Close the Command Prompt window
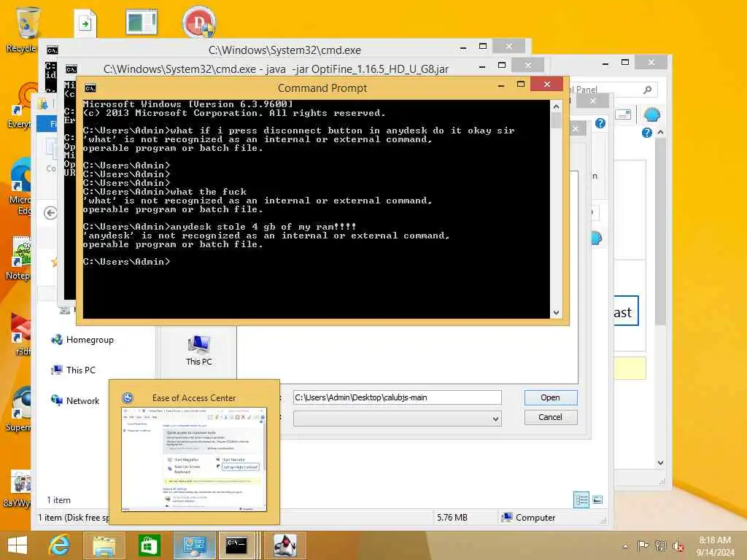 pyautogui.click(x=546, y=85)
